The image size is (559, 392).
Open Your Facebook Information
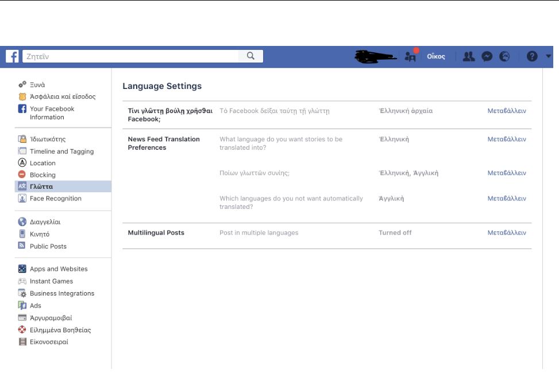[52, 113]
